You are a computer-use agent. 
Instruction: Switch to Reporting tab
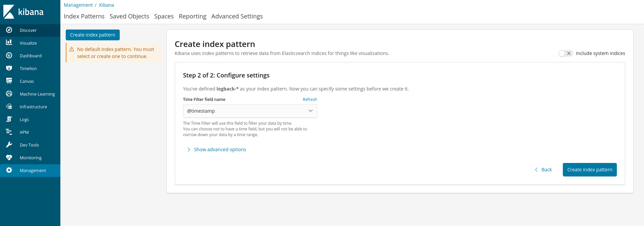click(193, 16)
